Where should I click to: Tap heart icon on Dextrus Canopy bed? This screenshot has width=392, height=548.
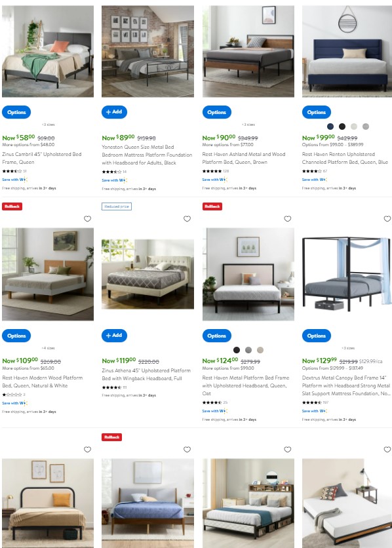click(387, 219)
